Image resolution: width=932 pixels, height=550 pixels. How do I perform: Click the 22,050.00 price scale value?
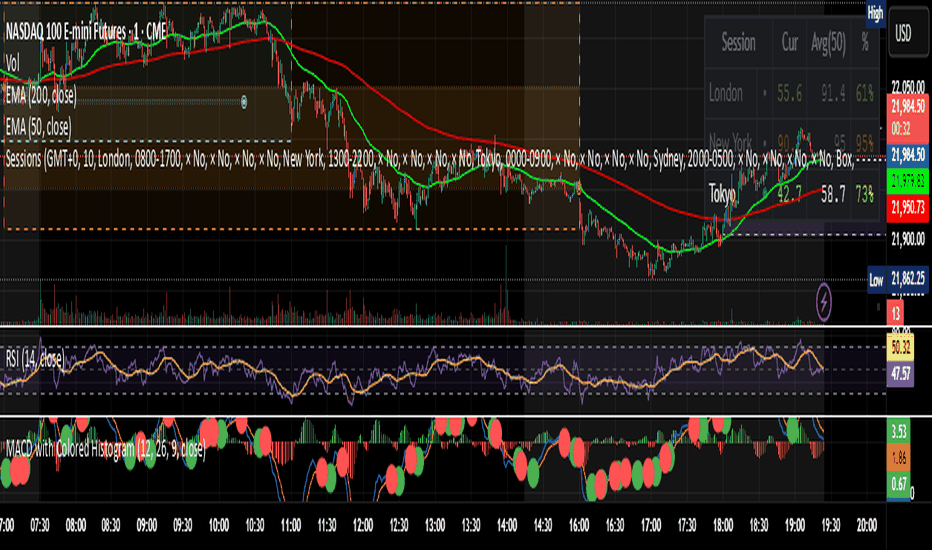[908, 87]
